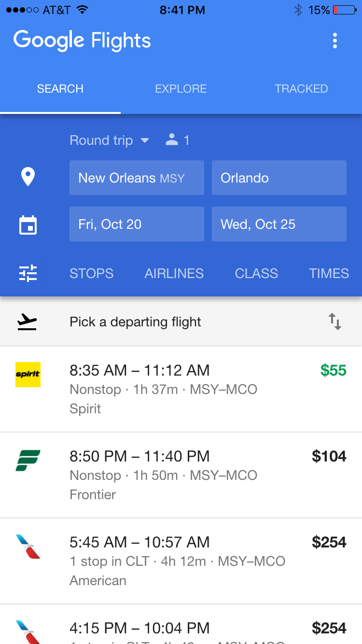This screenshot has height=644, width=362.
Task: Tap the location pin icon
Action: point(28,177)
